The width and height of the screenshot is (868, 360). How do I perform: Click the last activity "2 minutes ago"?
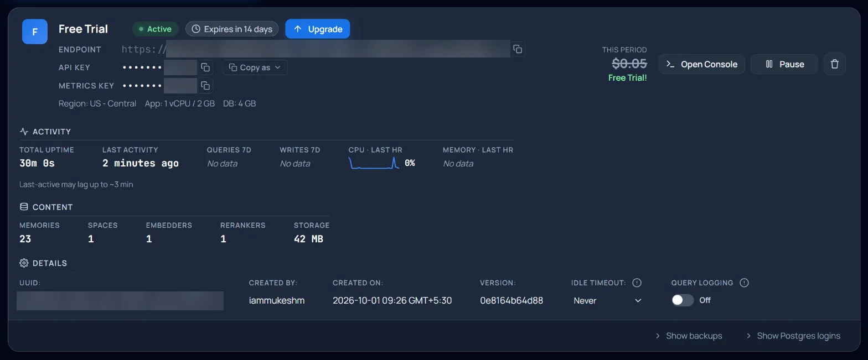pos(141,163)
